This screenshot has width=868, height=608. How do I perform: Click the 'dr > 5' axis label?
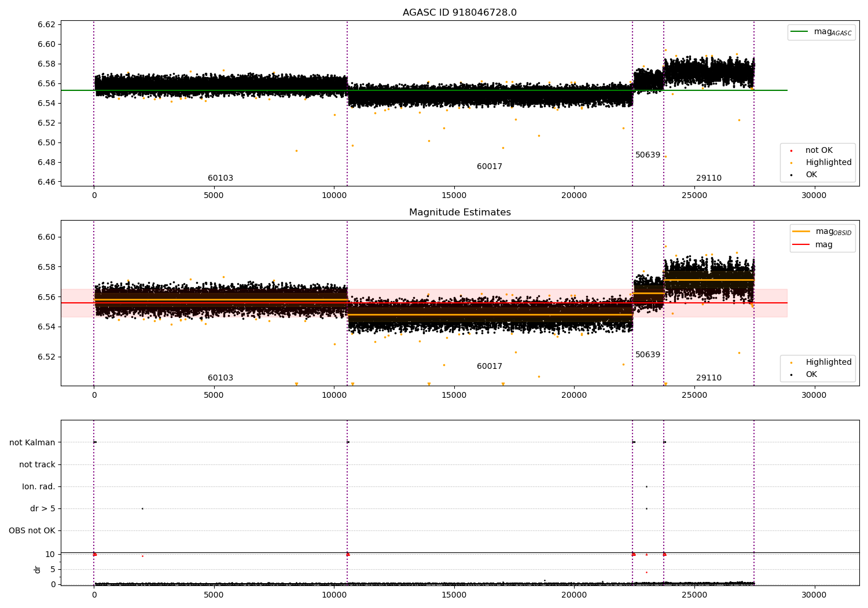point(43,509)
